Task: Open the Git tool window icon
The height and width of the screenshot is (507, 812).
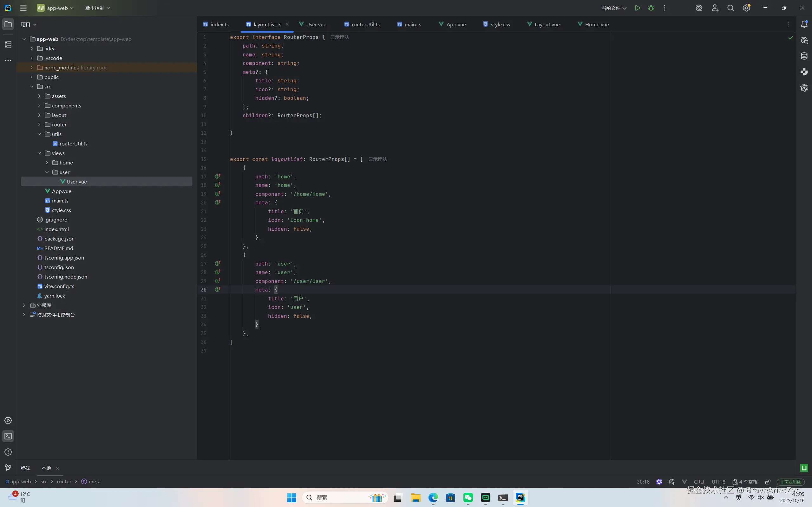Action: 8,468
